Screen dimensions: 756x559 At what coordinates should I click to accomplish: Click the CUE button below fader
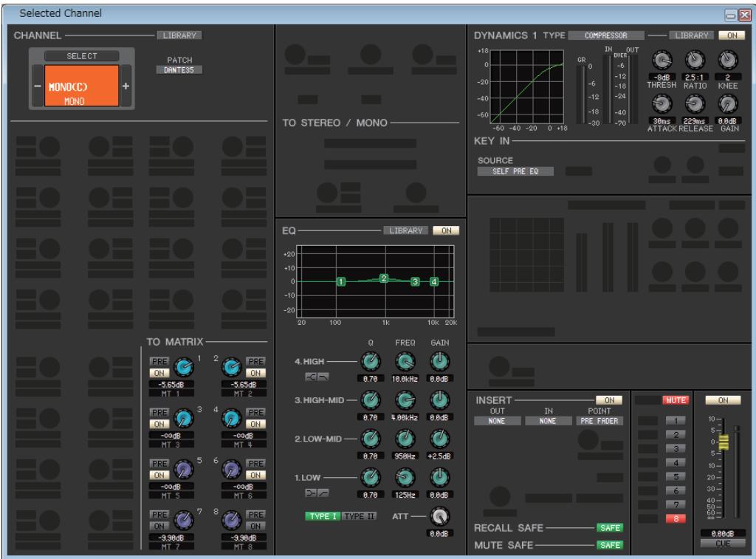click(x=723, y=543)
